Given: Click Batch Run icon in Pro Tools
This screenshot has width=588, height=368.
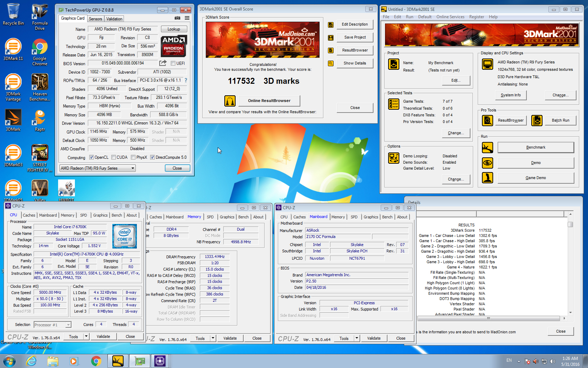Looking at the screenshot, I should (x=537, y=121).
